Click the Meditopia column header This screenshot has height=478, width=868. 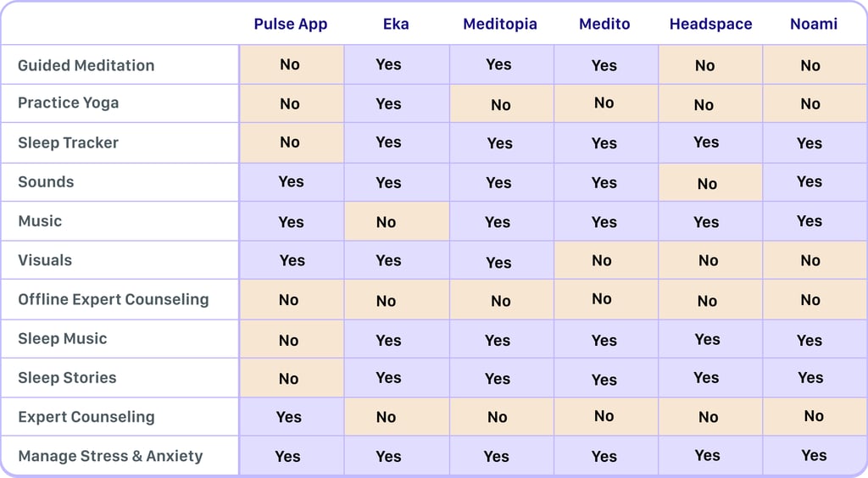pos(500,24)
